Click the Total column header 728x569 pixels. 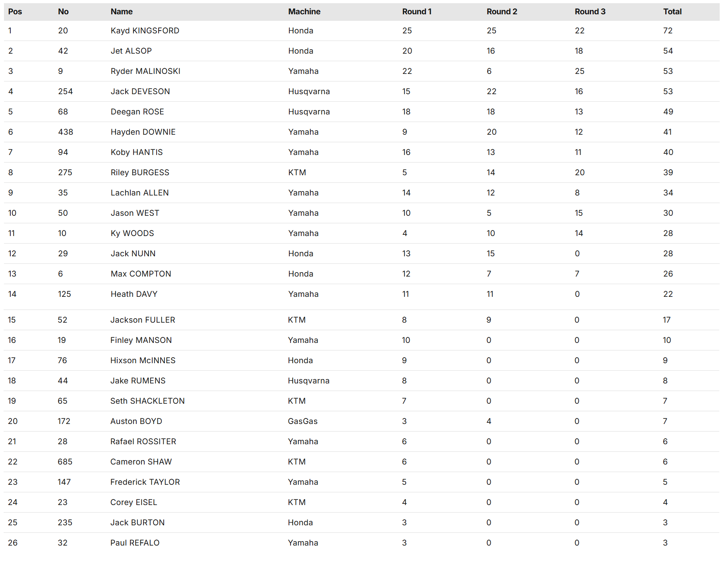672,12
